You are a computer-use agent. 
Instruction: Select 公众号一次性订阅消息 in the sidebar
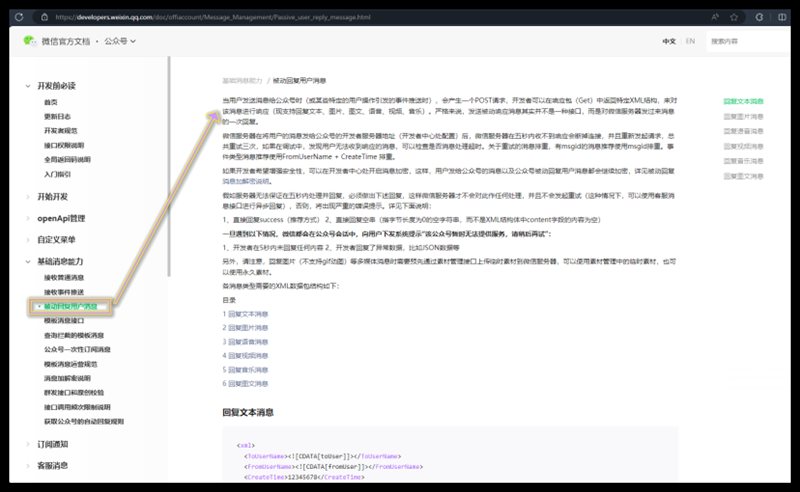pyautogui.click(x=77, y=350)
